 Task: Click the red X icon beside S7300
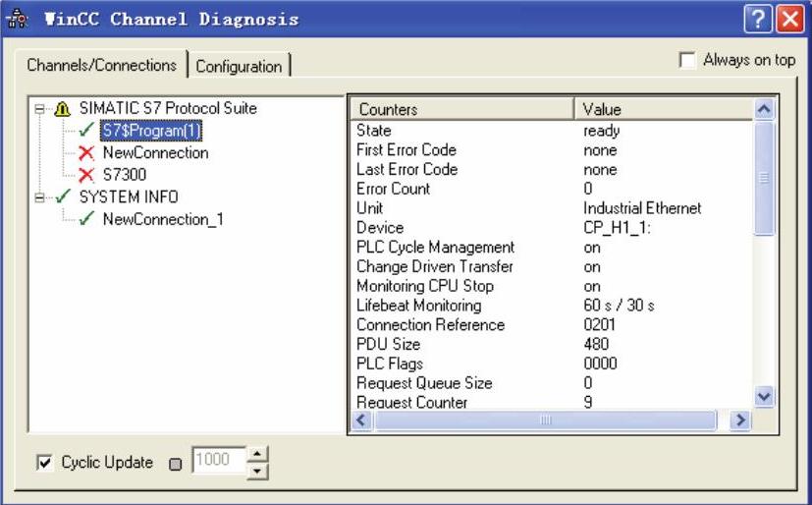[86, 175]
